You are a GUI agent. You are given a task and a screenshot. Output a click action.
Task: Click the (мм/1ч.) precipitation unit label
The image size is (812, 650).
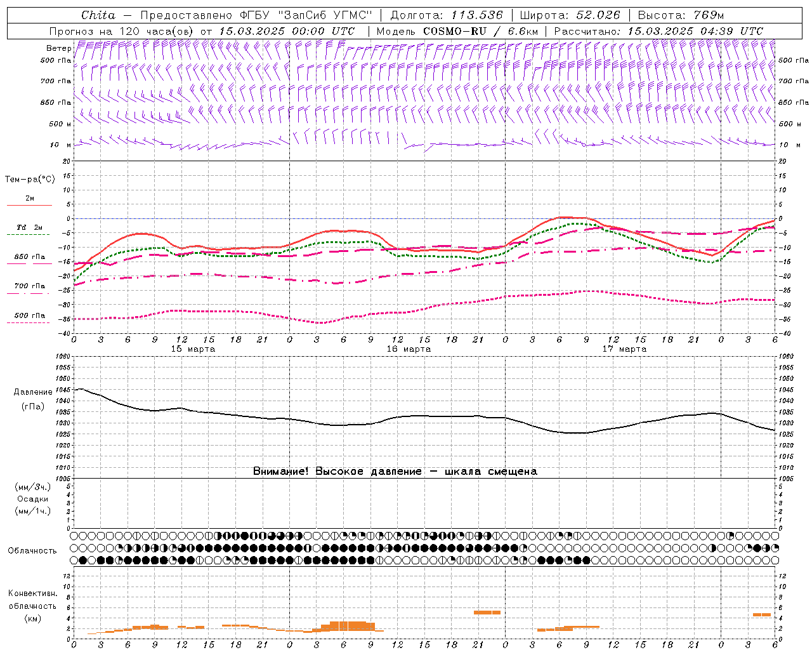33,511
